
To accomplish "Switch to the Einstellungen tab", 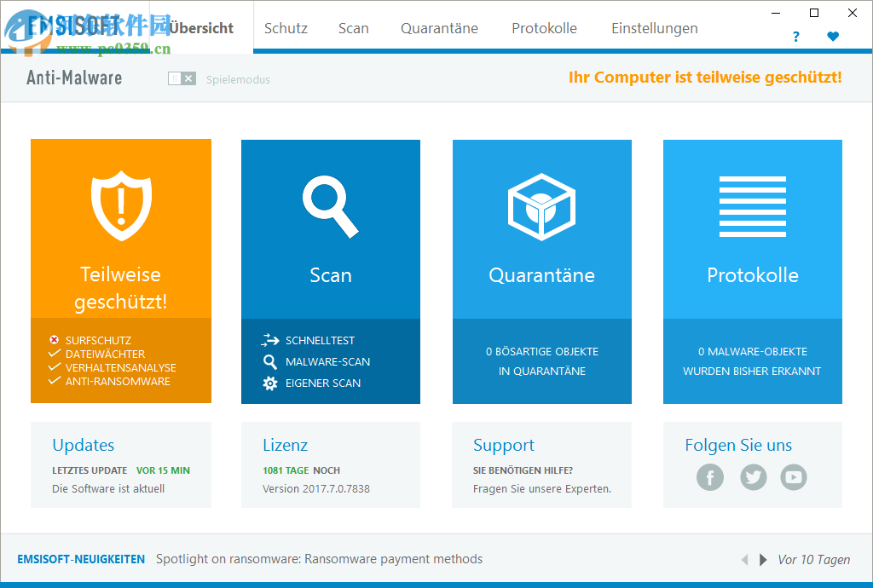I will pos(654,28).
